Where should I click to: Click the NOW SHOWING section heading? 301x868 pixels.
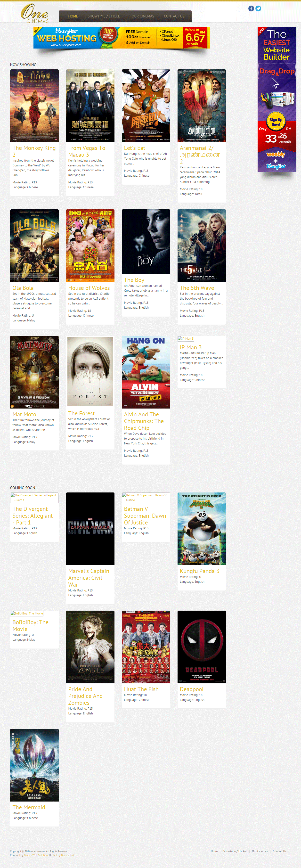[23, 65]
